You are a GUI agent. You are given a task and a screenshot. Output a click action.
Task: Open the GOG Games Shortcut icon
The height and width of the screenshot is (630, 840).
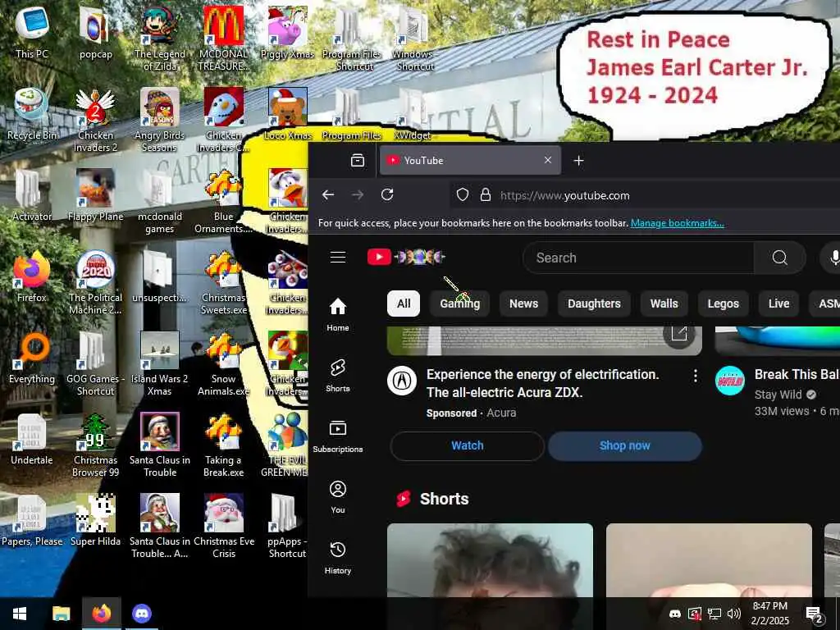coord(95,364)
